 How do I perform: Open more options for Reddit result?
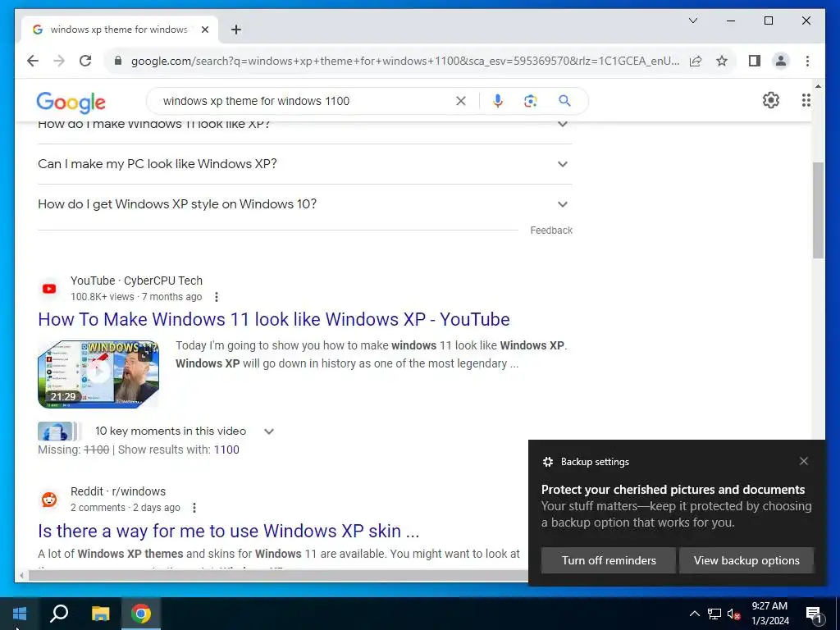[194, 507]
